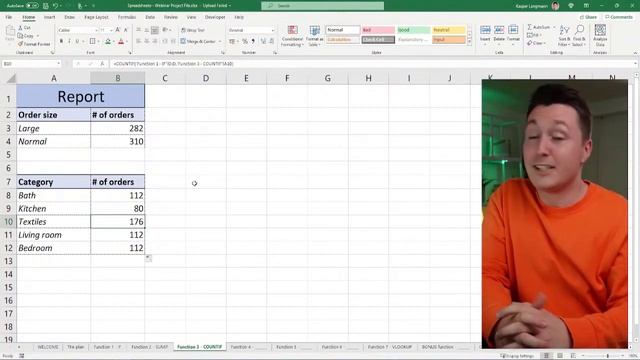Toggle Italic formatting
640x360 pixels.
click(x=69, y=41)
